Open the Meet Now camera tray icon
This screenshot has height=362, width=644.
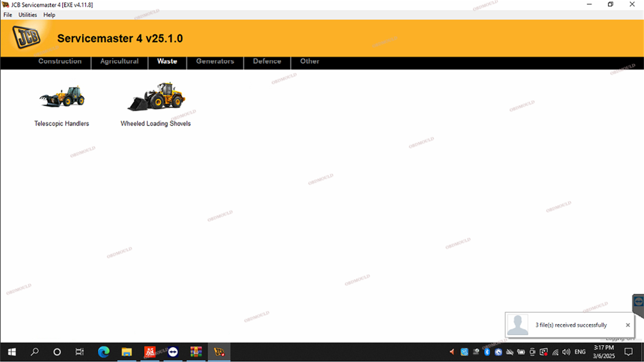533,352
